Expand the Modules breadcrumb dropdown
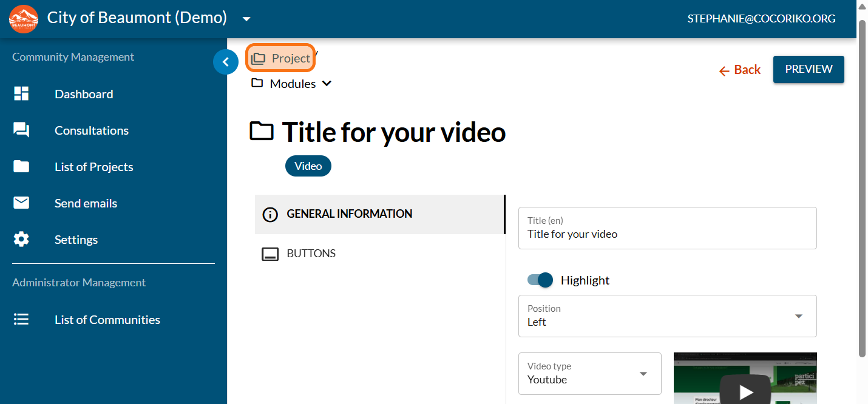The height and width of the screenshot is (404, 868). [x=327, y=84]
